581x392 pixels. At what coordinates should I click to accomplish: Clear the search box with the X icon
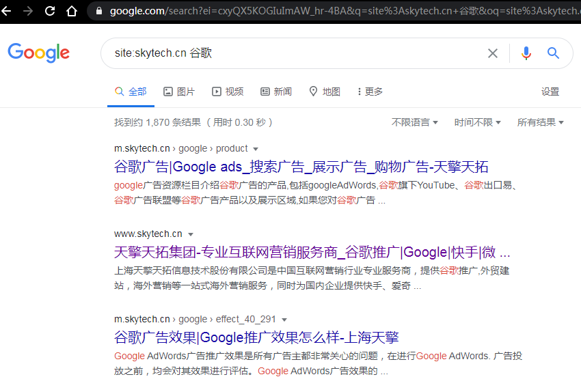coord(492,53)
